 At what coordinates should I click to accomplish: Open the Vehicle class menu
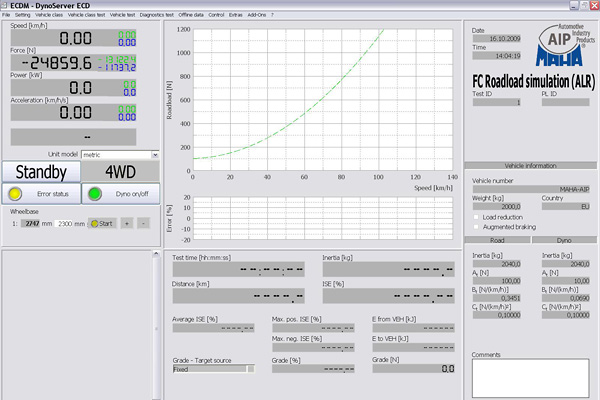[x=48, y=16]
